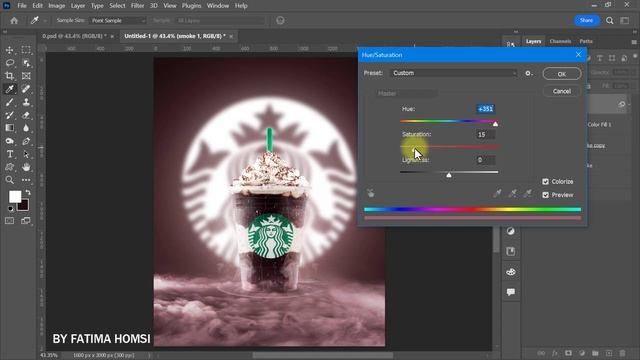
Task: Click the Hue value field
Action: (x=485, y=109)
